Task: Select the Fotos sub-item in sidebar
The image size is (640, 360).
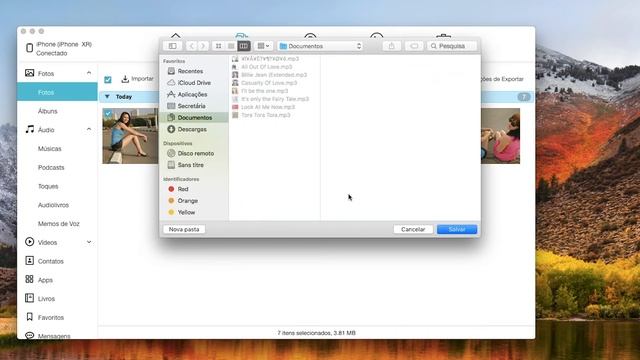Action: tap(57, 93)
